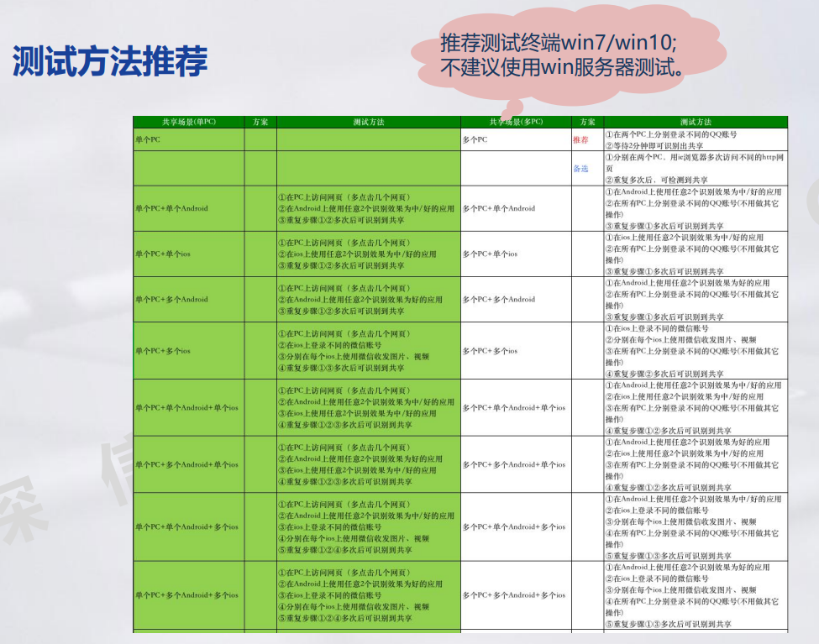Click the blue 备选 label
Image resolution: width=819 pixels, height=644 pixels.
coord(580,168)
